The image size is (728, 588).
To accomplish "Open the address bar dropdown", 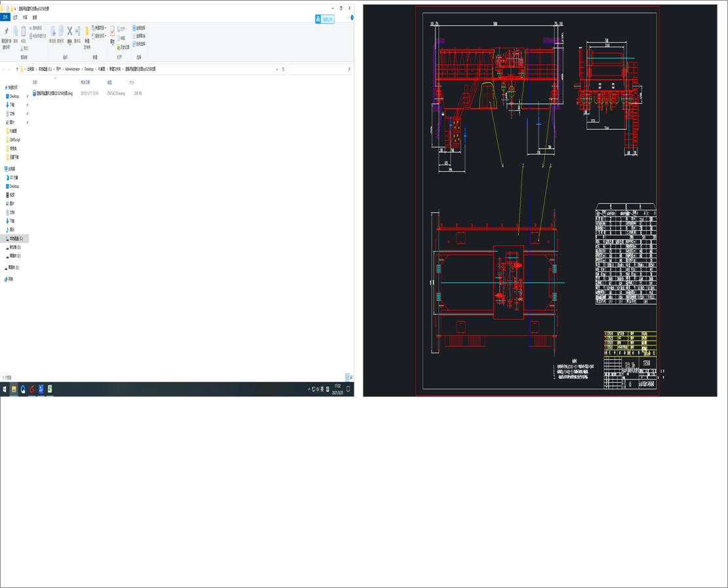I will [277, 69].
